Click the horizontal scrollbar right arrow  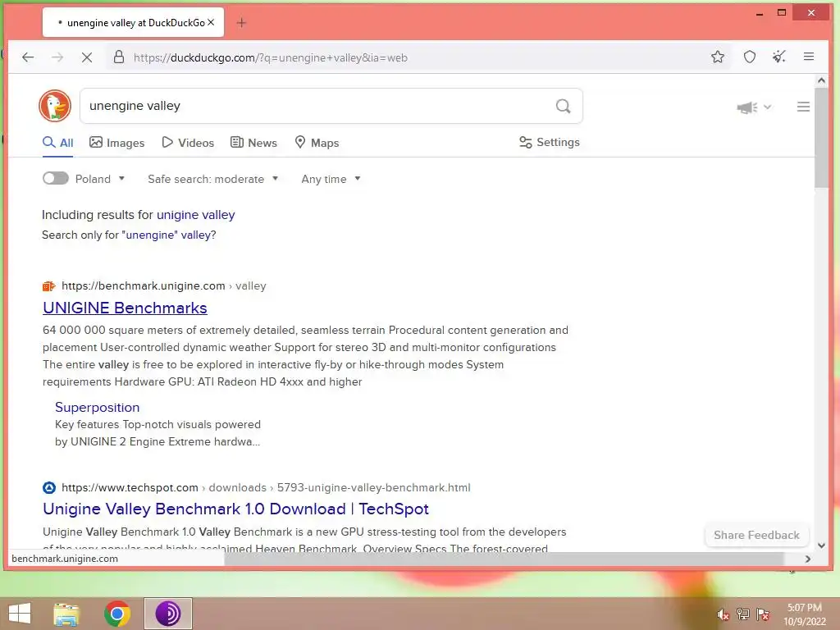[808, 559]
